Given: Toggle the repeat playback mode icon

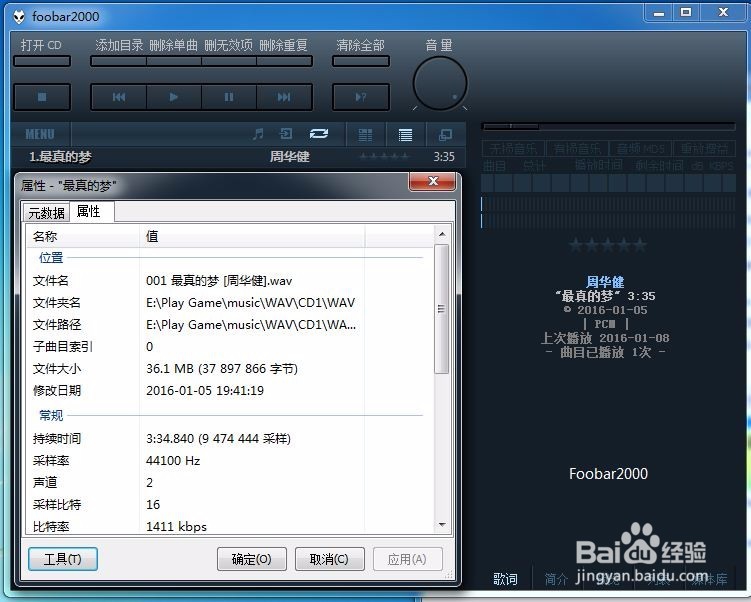Looking at the screenshot, I should point(319,134).
